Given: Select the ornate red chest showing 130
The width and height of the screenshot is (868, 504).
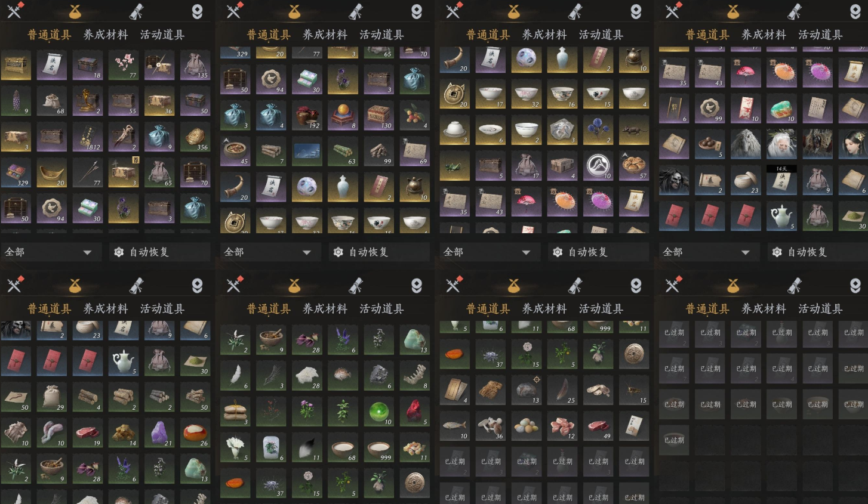Looking at the screenshot, I should [378, 115].
